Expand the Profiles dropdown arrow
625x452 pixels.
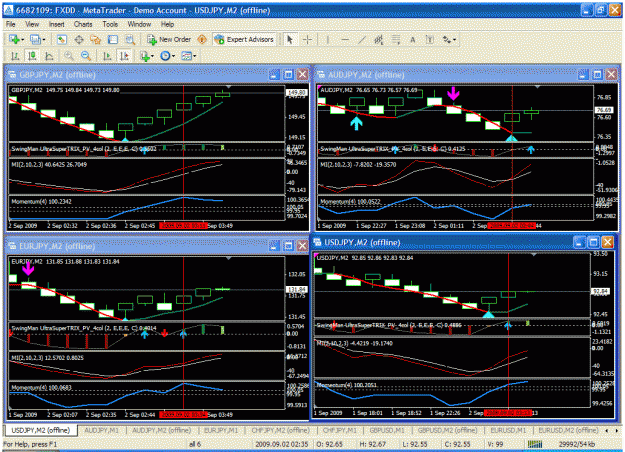pyautogui.click(x=44, y=40)
